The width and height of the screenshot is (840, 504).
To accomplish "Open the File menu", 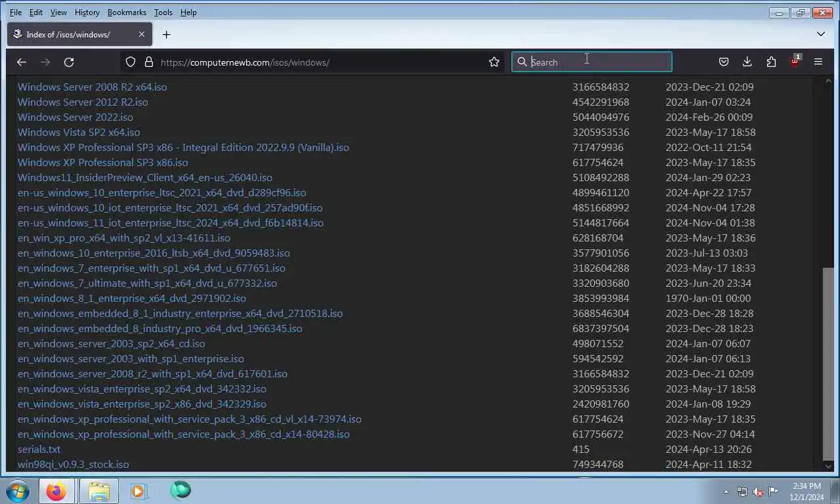I will coord(16,12).
